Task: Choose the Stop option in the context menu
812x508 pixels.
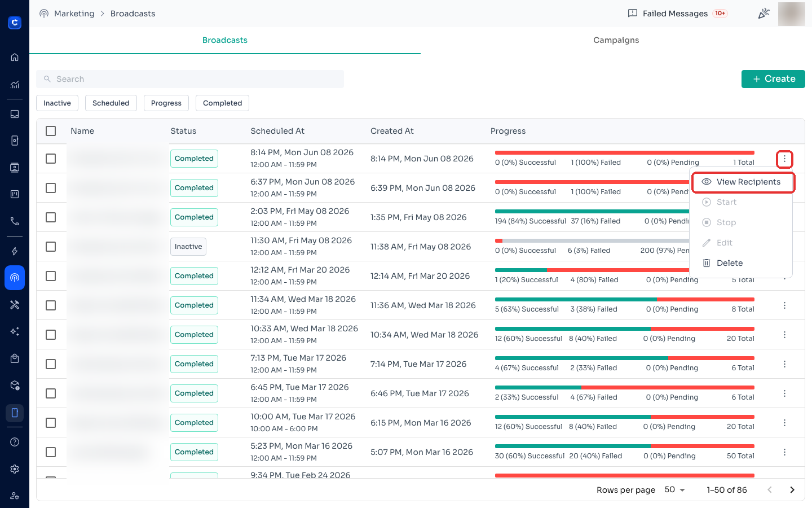Action: 741,222
